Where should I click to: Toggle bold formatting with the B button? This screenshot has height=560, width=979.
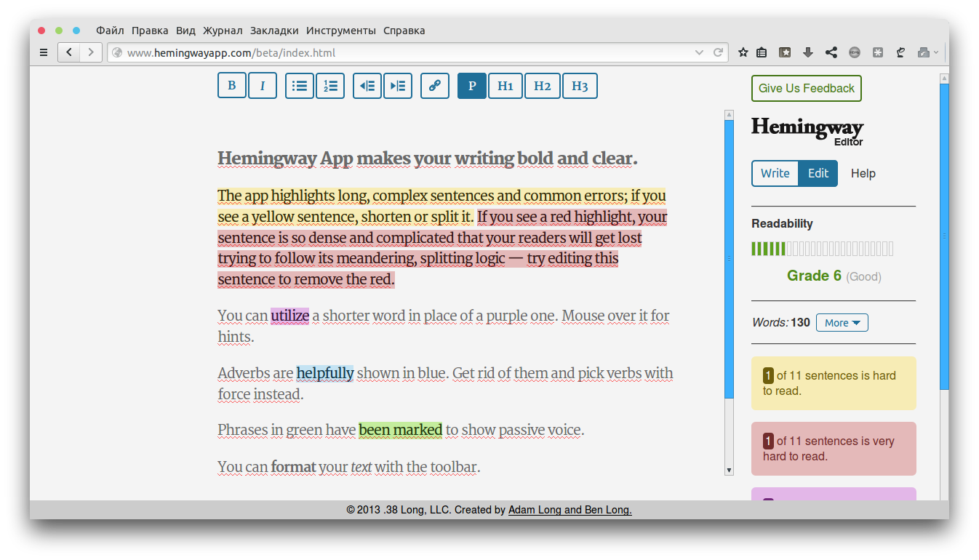point(232,86)
